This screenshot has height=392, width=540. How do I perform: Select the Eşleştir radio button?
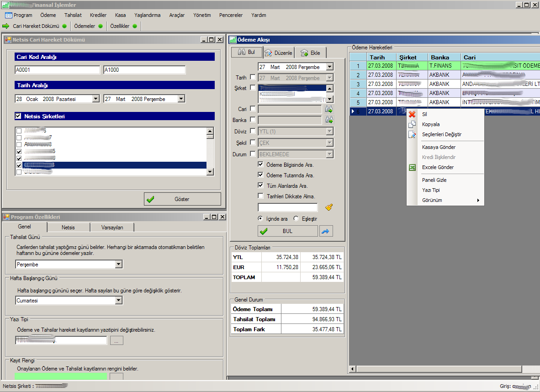[x=296, y=219]
